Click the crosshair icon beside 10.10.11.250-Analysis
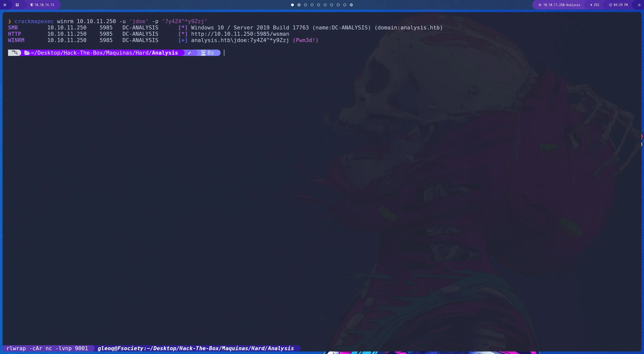644x354 pixels. click(x=540, y=5)
